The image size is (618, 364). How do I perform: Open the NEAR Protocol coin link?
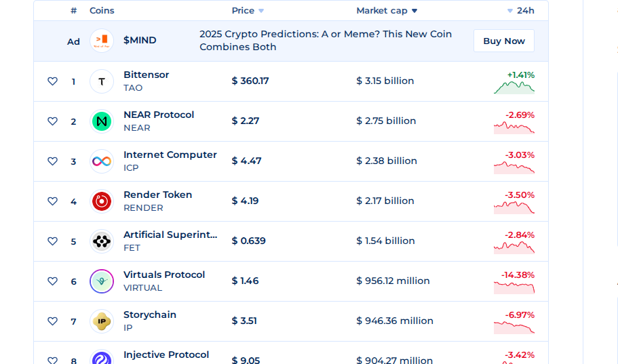click(159, 115)
